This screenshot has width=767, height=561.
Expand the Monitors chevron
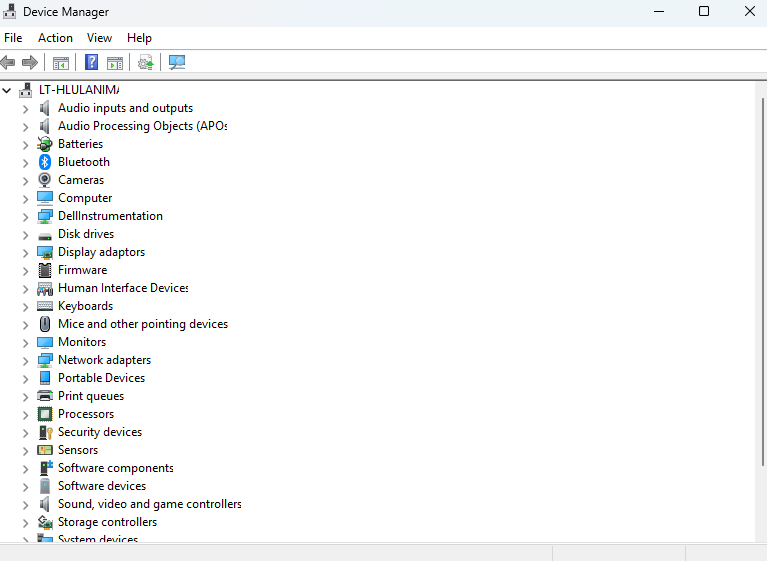coord(25,343)
